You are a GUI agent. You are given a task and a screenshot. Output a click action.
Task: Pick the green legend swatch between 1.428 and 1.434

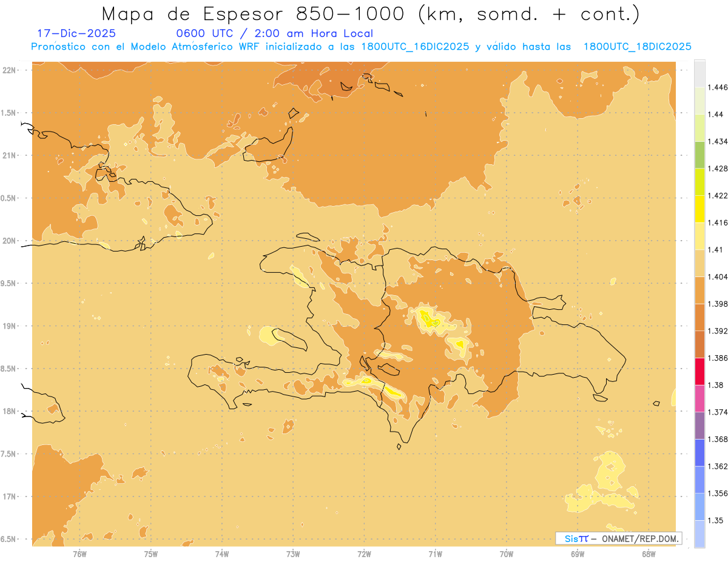(x=699, y=155)
